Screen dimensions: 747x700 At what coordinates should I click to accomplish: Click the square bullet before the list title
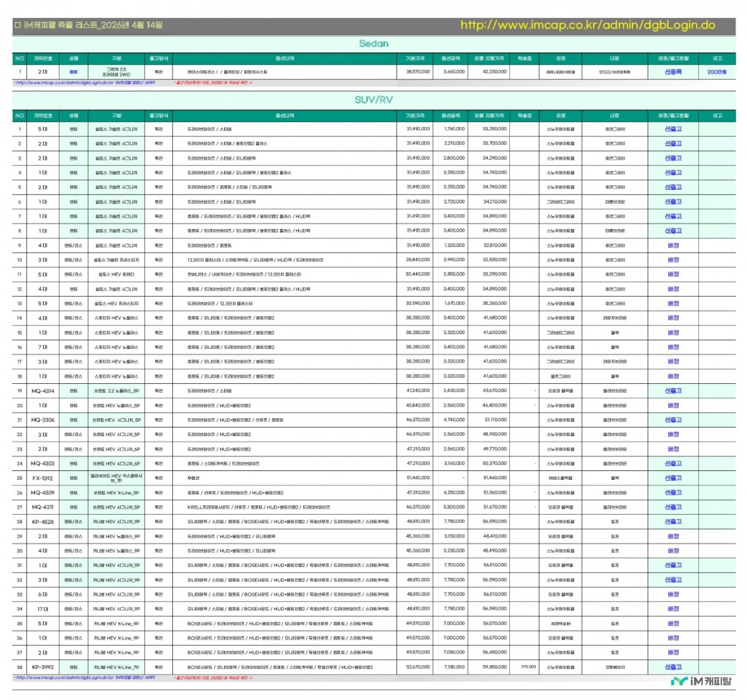(x=17, y=26)
